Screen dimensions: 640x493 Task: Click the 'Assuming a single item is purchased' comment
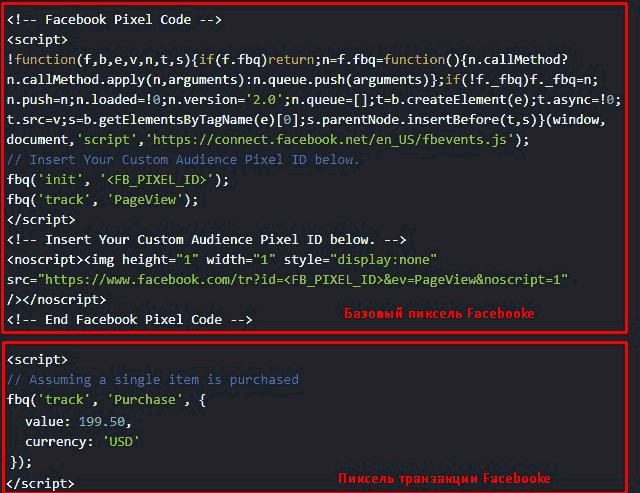pyautogui.click(x=153, y=380)
